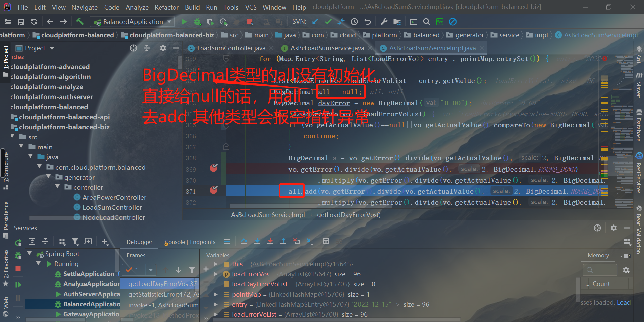The image size is (644, 322).
Task: Open the Project view selector dropdown
Action: coord(35,48)
